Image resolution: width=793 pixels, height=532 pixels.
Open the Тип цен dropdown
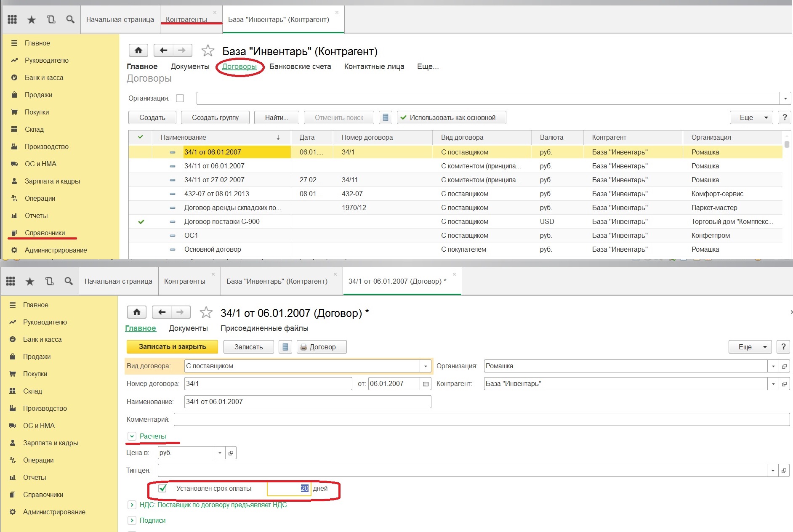pos(773,471)
